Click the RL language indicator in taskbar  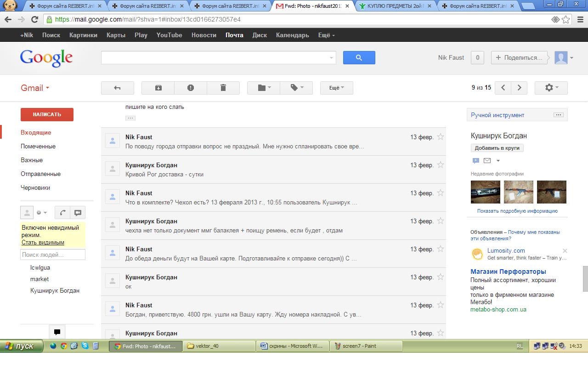[520, 346]
